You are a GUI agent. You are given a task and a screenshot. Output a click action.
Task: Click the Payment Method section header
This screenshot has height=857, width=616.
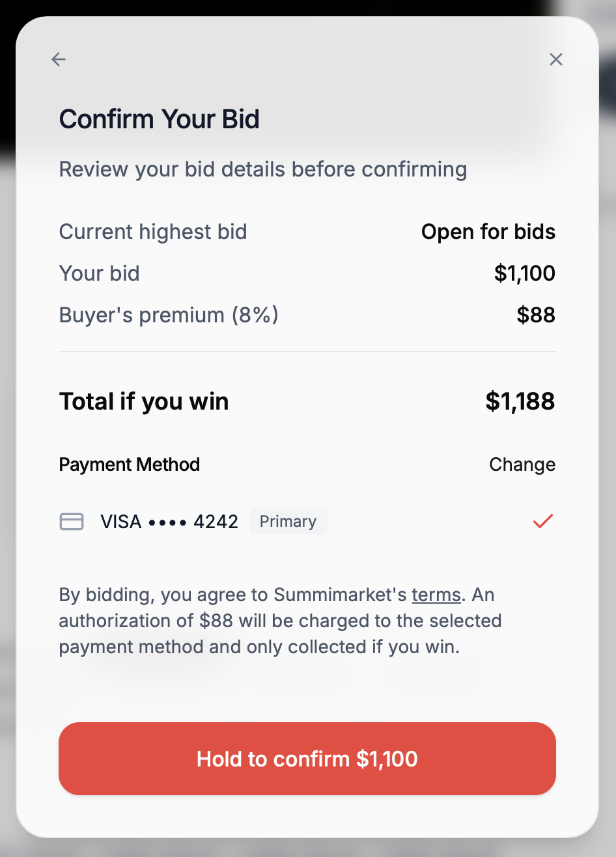click(x=129, y=464)
